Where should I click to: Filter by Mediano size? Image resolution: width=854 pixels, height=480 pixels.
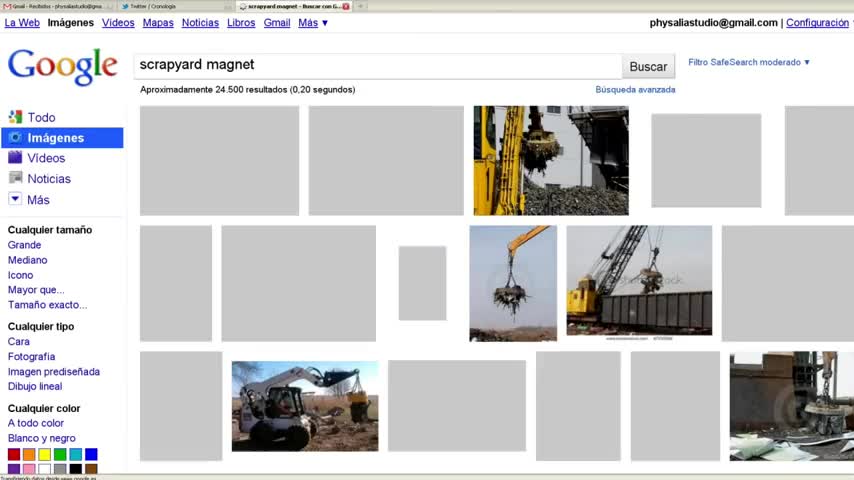point(27,260)
